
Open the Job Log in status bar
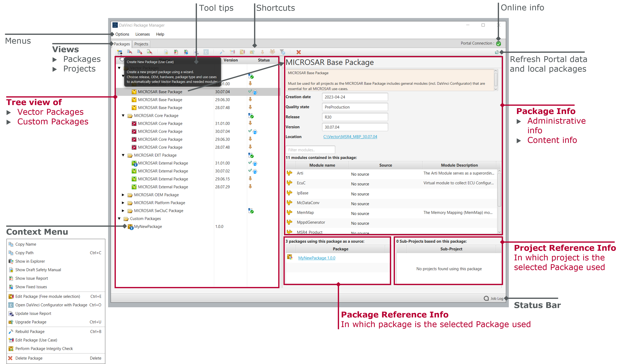tap(494, 298)
